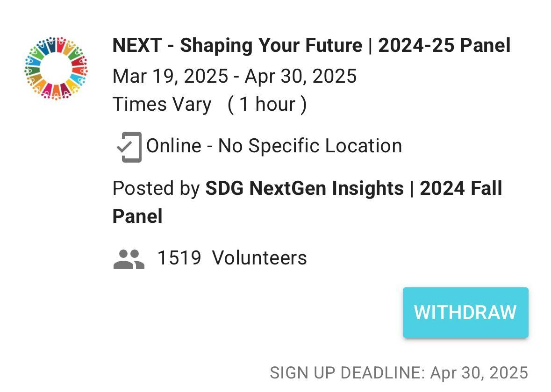Click the colorful SDG wheel logo
The width and height of the screenshot is (551, 392).
pos(56,68)
